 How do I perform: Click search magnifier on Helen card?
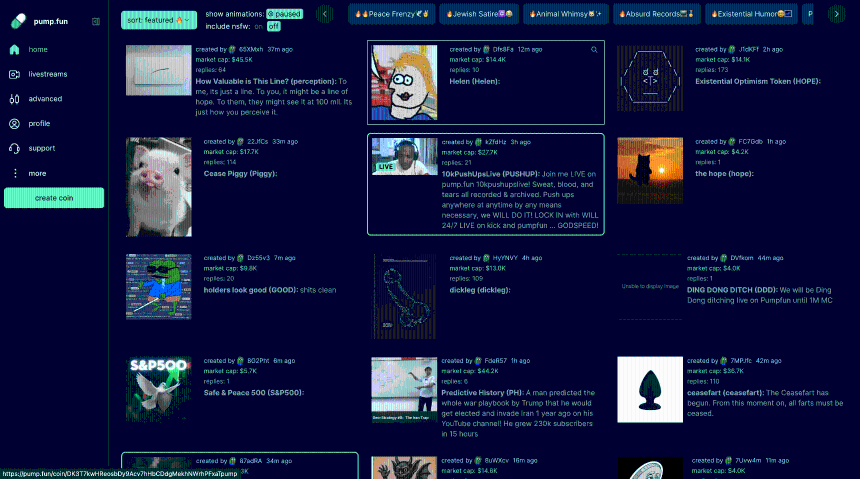[x=594, y=49]
